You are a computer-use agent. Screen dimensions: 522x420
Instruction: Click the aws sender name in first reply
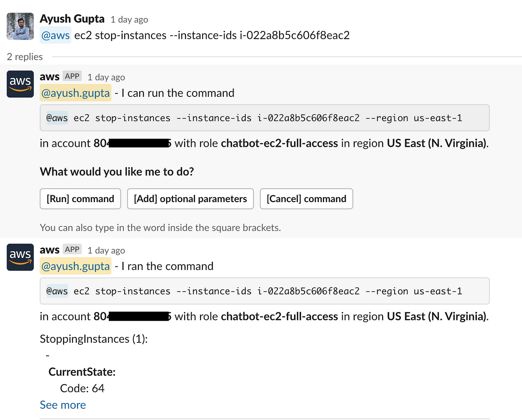click(x=50, y=76)
